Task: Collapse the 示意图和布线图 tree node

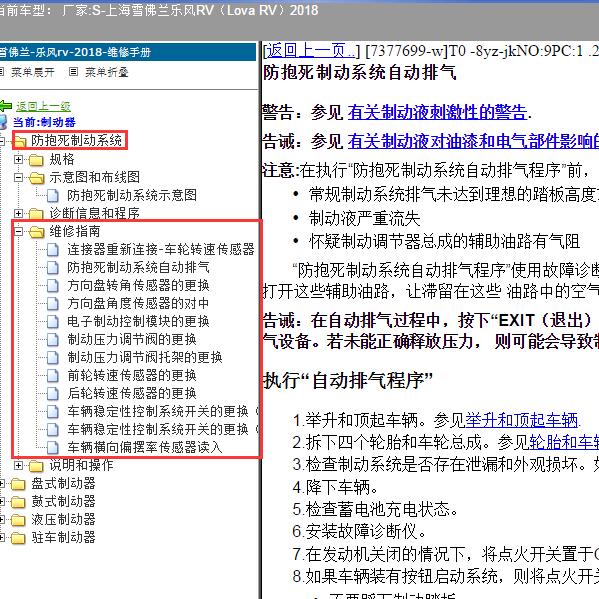Action: pos(18,177)
